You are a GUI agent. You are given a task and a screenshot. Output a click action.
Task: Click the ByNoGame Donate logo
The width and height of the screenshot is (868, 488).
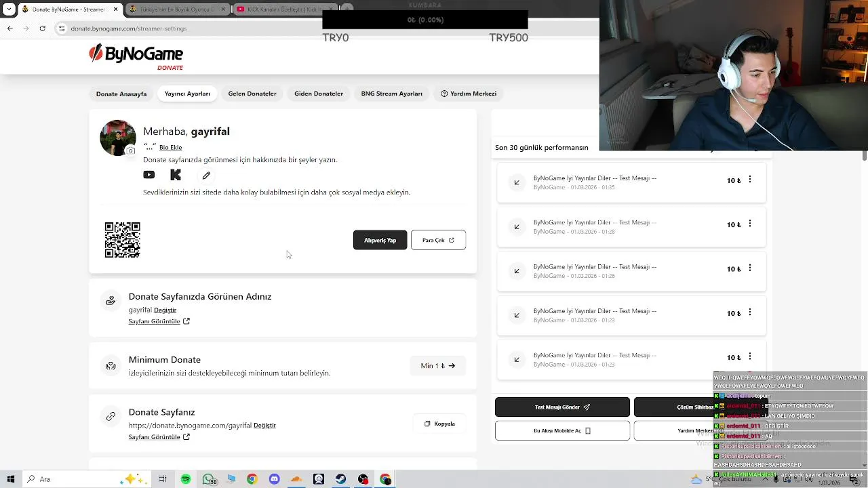coord(136,57)
